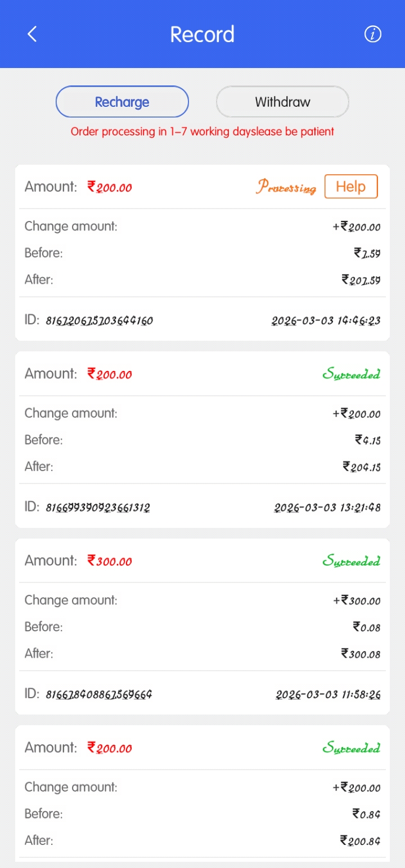This screenshot has width=405, height=868.
Task: Click the After balance ₹207.59
Action: [x=361, y=279]
